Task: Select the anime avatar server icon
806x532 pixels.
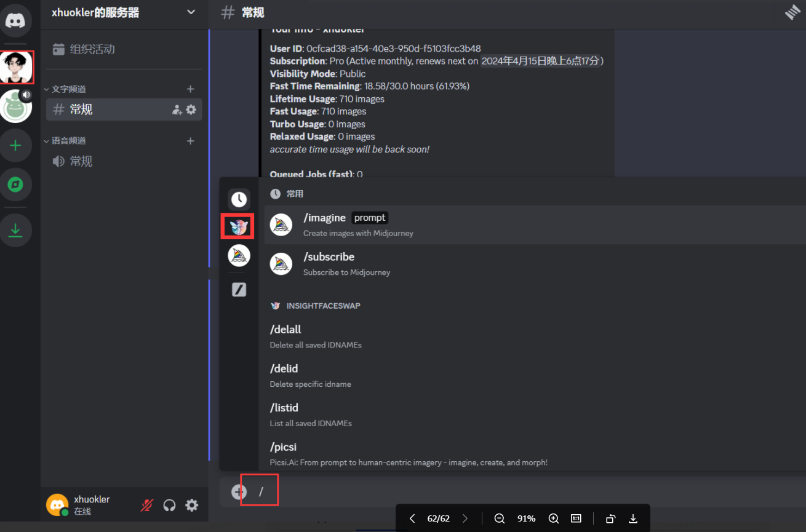Action: pos(16,67)
